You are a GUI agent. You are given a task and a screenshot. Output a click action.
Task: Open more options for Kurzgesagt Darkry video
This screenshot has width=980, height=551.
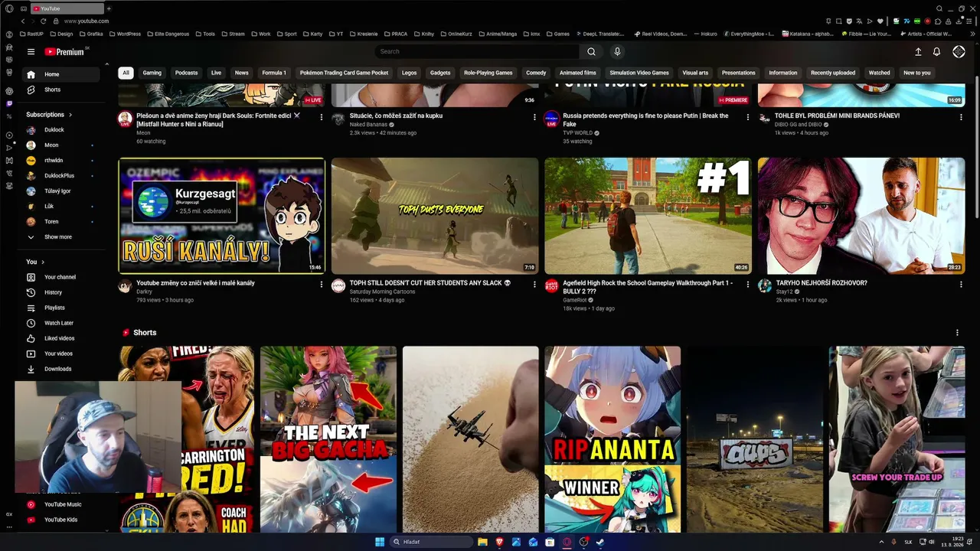321,284
